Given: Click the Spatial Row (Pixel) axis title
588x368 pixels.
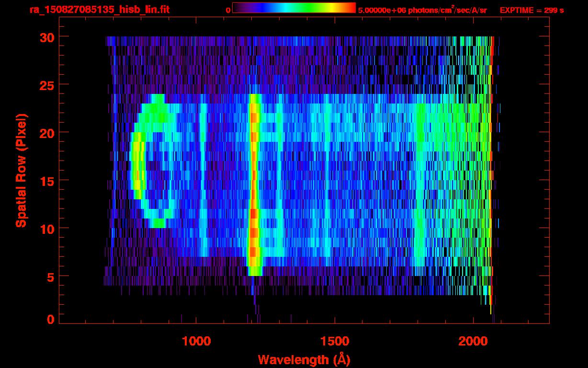Looking at the screenshot, I should (21, 170).
